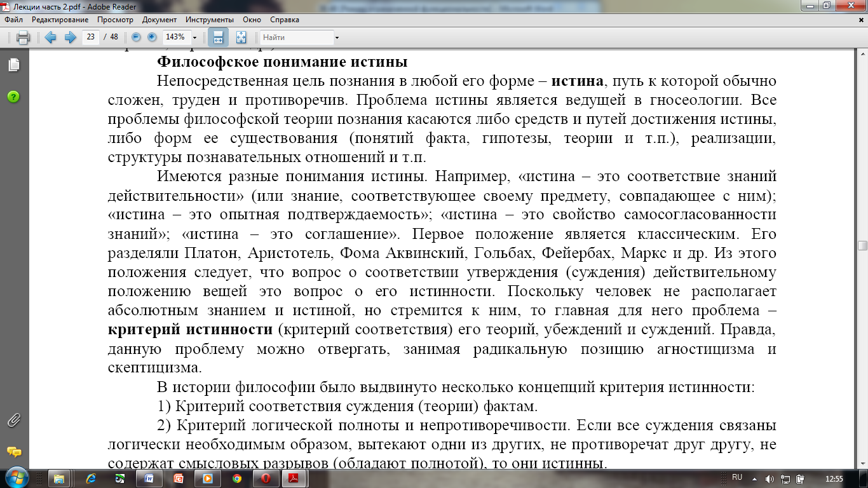Open the volume speaker tray icon
Screen dimensions: 868x488
(770, 478)
